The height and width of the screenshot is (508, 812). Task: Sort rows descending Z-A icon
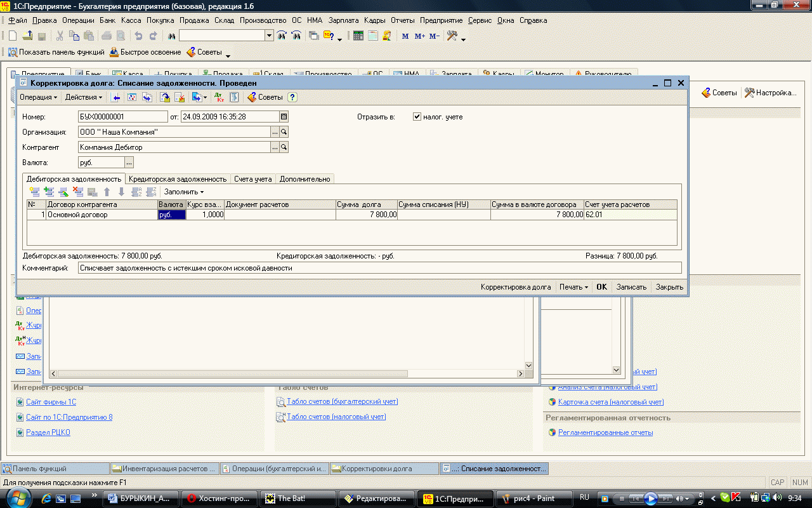tap(151, 192)
